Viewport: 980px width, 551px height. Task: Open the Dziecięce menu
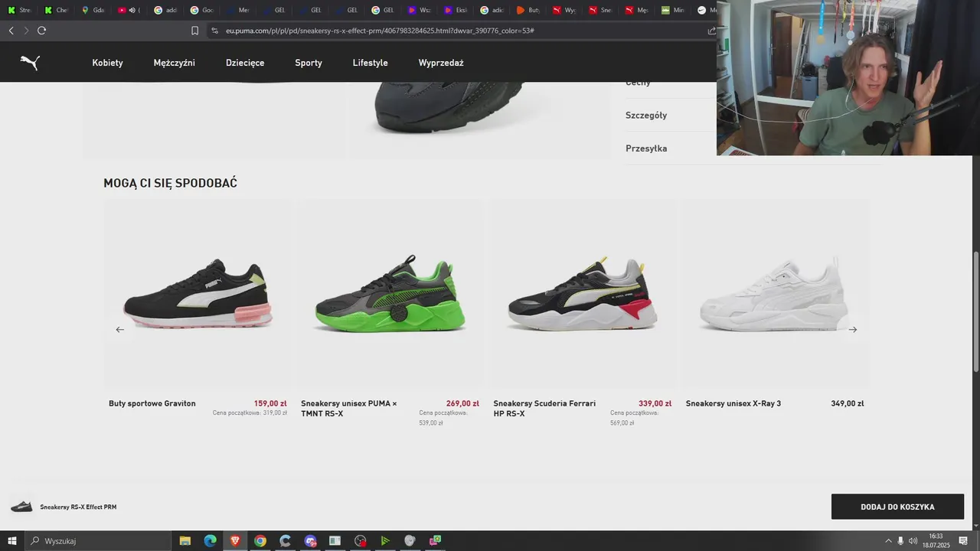pyautogui.click(x=245, y=63)
